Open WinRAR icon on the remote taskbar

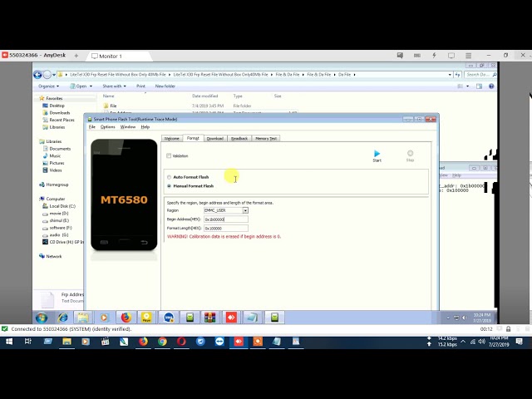[210, 318]
